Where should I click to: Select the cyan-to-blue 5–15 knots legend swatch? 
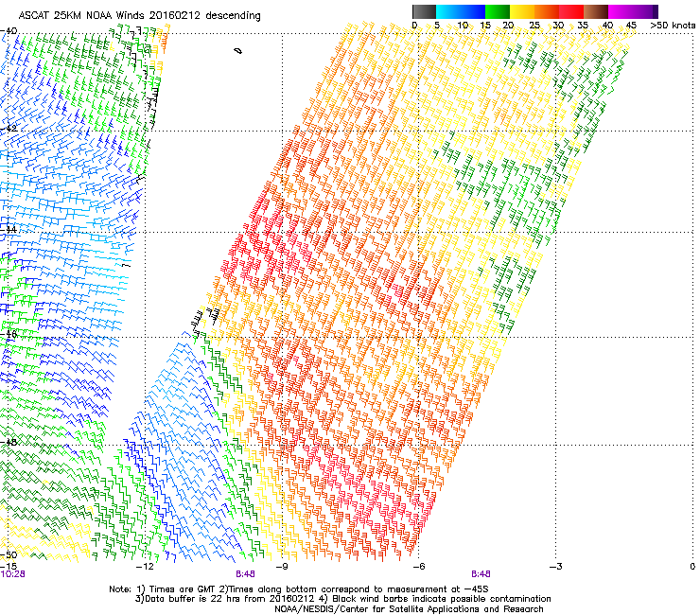tap(461, 11)
